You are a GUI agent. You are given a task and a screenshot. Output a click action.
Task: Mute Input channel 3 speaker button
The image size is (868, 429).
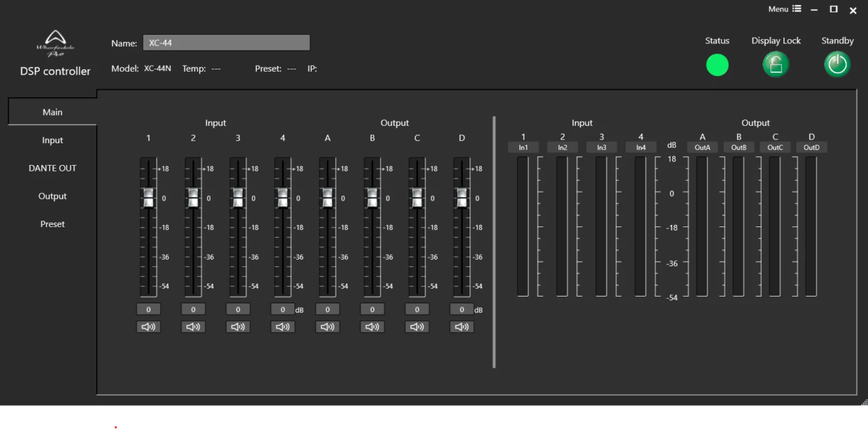pyautogui.click(x=238, y=327)
